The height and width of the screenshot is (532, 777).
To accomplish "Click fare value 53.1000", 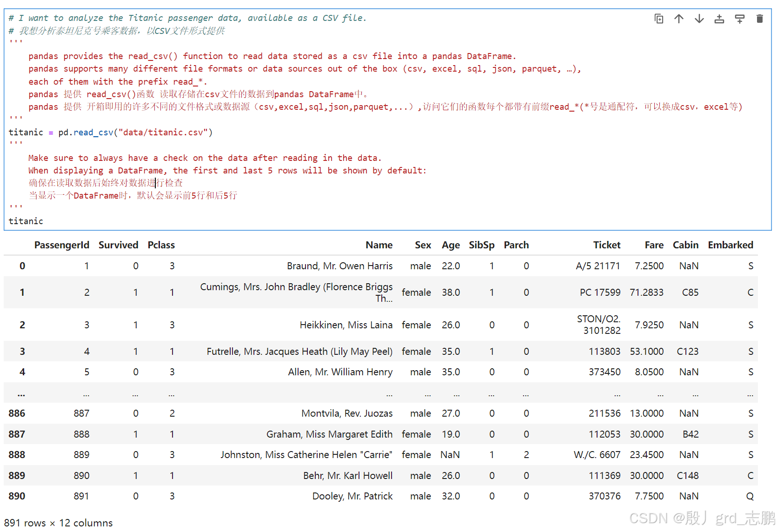I will [x=647, y=352].
